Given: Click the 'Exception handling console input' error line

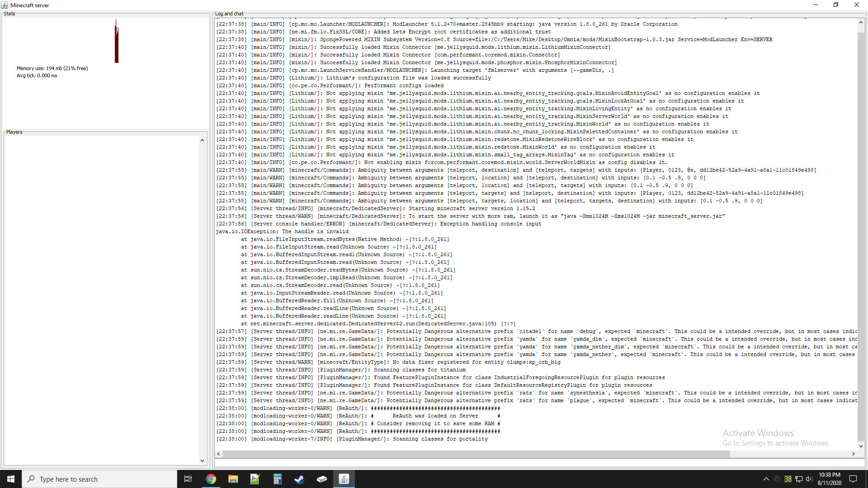Looking at the screenshot, I should coord(379,224).
